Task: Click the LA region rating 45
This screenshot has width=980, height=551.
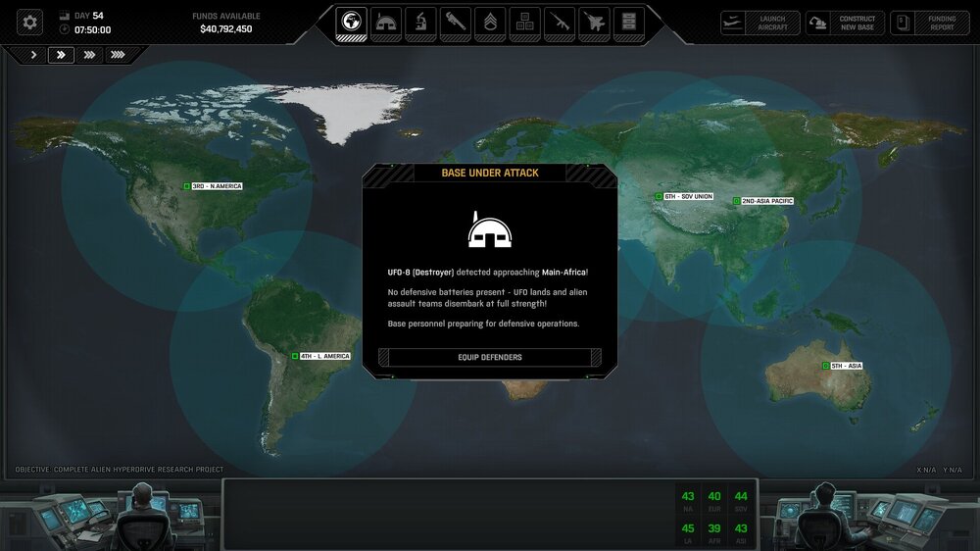Action: point(688,528)
